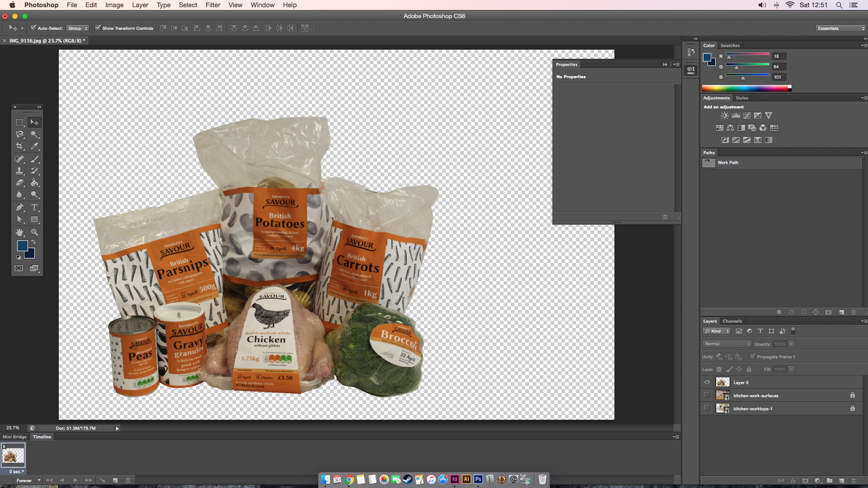The image size is (868, 488).
Task: Select the Dodge tool
Action: click(34, 195)
